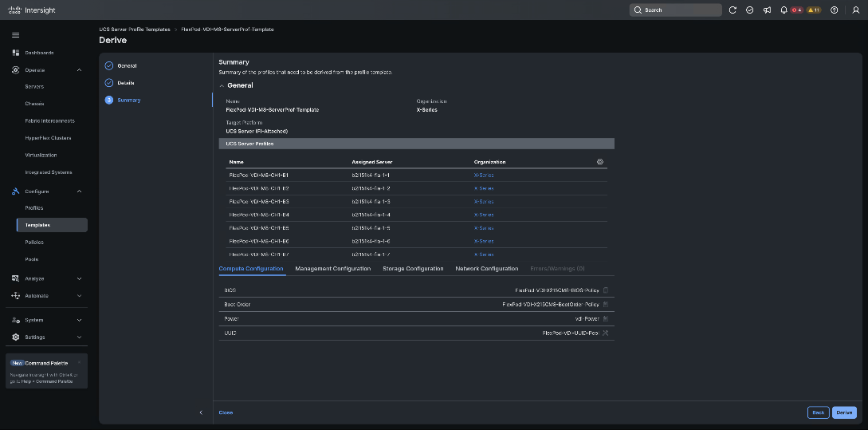Open X-Series link for FlexPod-VDI-M8-CH1-B1
This screenshot has height=430, width=868.
click(x=484, y=175)
